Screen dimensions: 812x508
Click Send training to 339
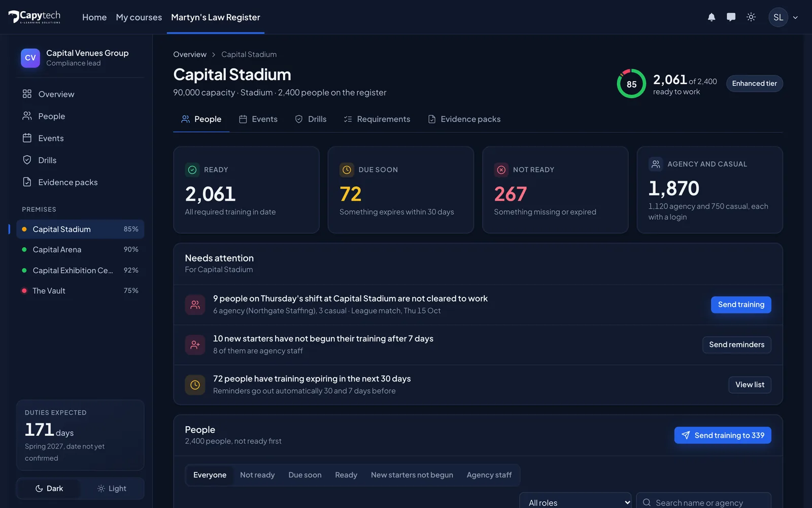723,435
